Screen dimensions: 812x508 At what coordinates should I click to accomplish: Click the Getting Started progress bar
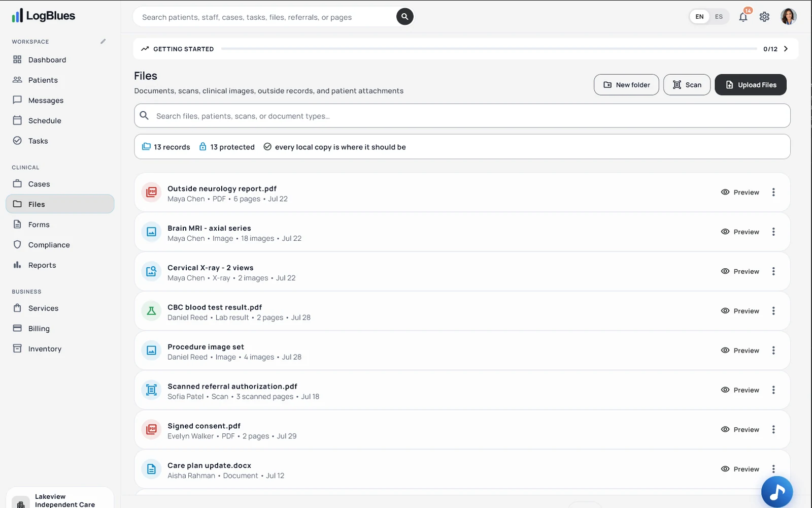489,49
